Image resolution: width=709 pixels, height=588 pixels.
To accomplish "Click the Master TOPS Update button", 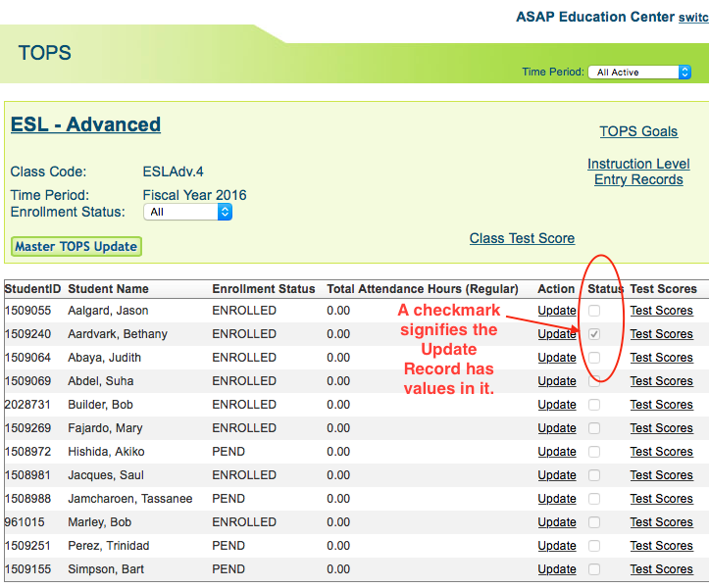I will (x=76, y=246).
